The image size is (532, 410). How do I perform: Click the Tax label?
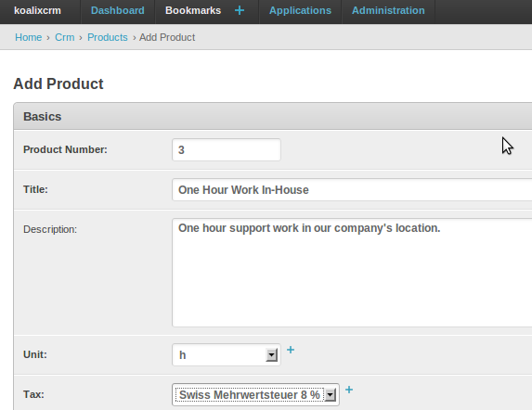tap(33, 394)
